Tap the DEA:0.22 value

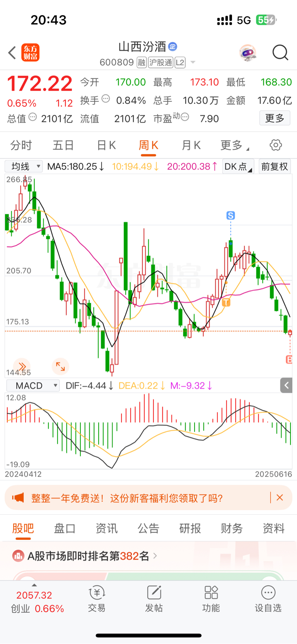tap(142, 386)
